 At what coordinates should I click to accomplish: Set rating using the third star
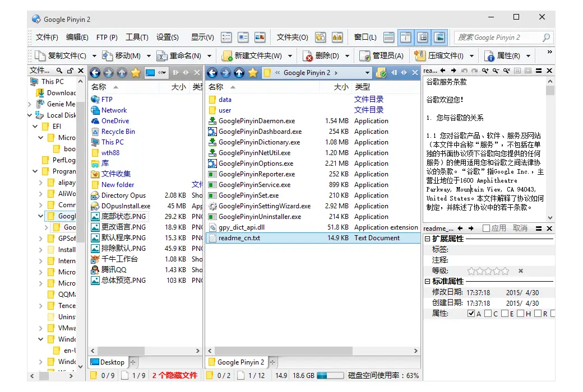coord(488,271)
